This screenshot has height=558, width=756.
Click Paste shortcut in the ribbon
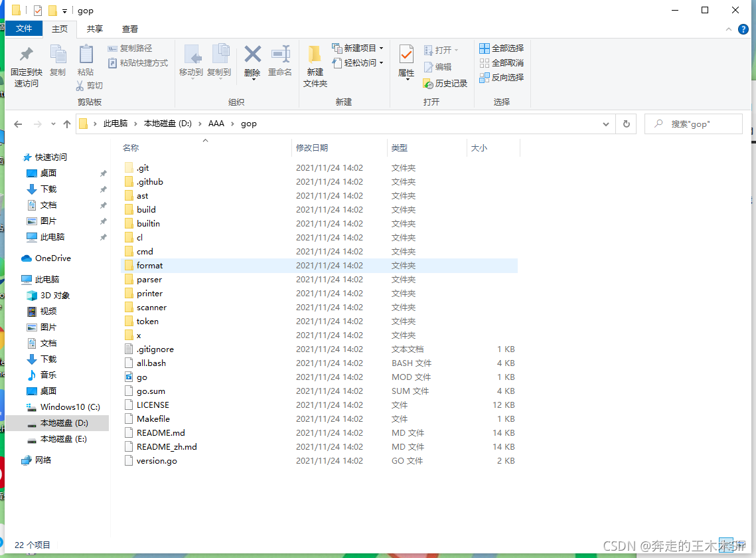tap(138, 62)
